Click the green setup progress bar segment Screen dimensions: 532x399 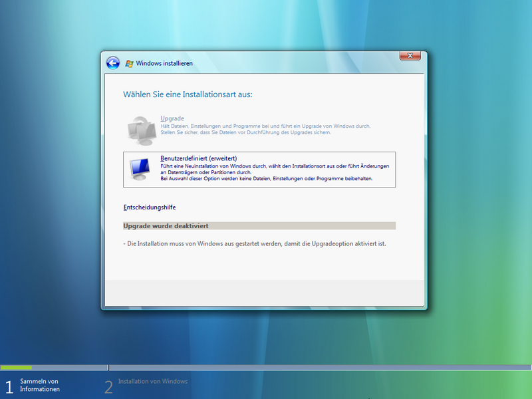coord(16,368)
